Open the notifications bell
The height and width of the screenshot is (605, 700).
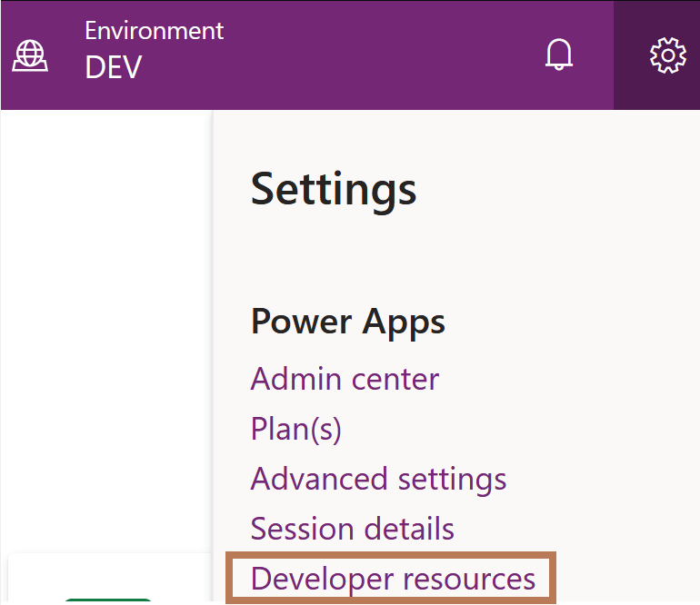tap(559, 55)
